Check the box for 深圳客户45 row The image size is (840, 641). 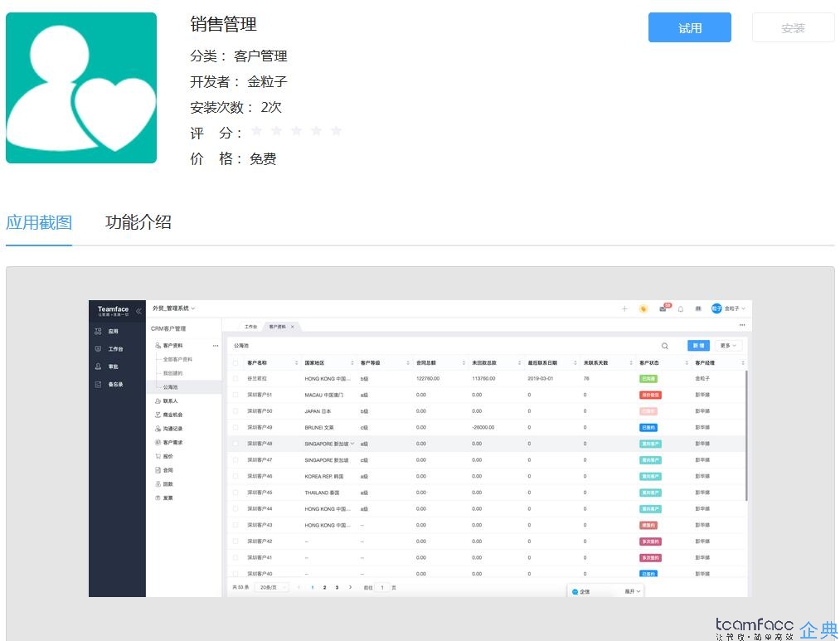235,493
